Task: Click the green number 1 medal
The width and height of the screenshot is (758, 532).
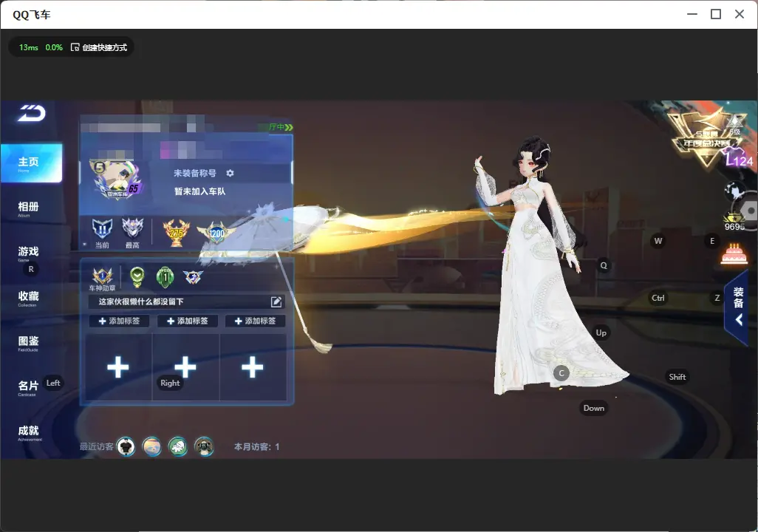Action: click(x=165, y=277)
